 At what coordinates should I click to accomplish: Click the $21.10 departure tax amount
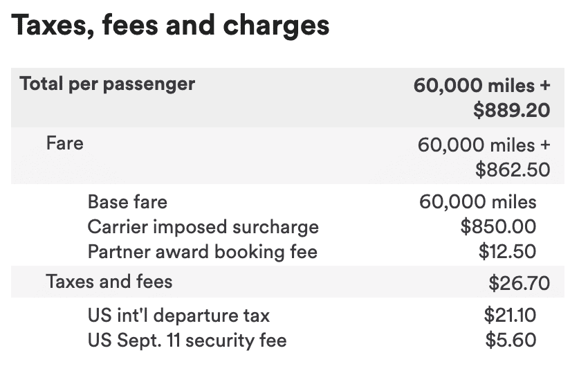pos(510,316)
